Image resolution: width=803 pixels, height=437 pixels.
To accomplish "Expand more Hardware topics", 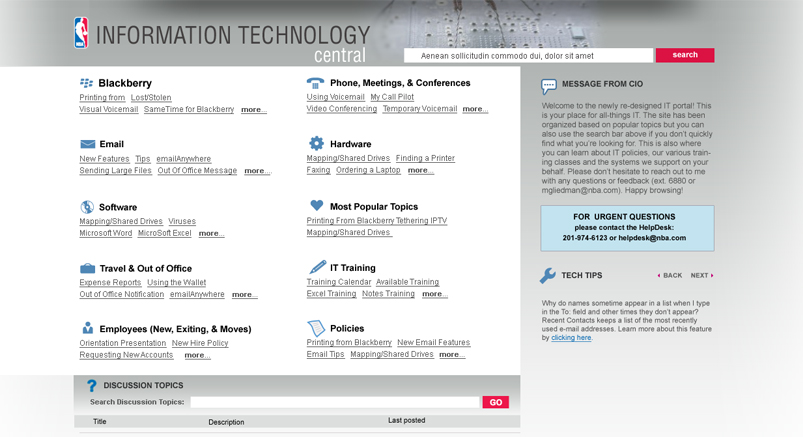I will pyautogui.click(x=420, y=171).
